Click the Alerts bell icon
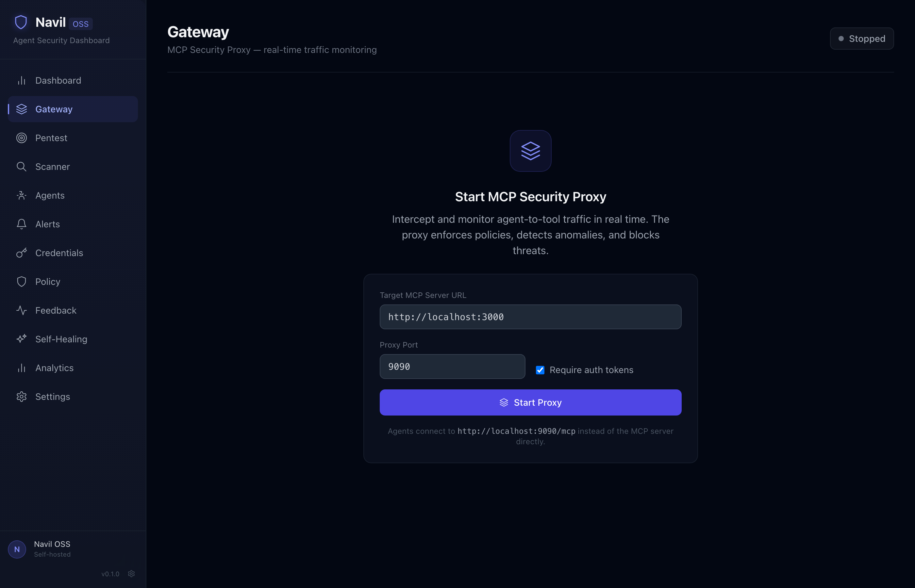The height and width of the screenshot is (588, 915). pos(21,224)
